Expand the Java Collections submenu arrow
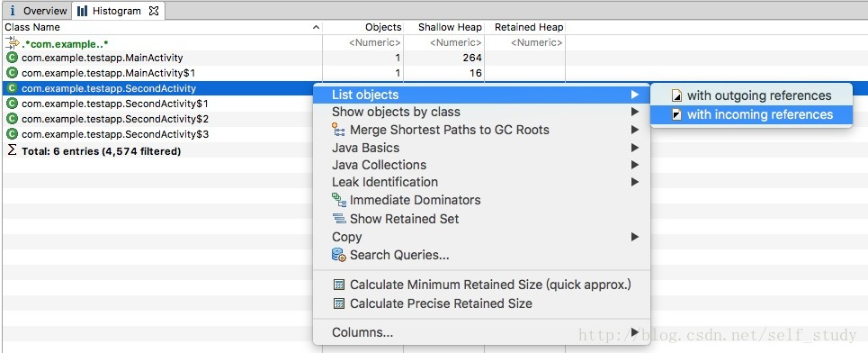 [x=634, y=165]
